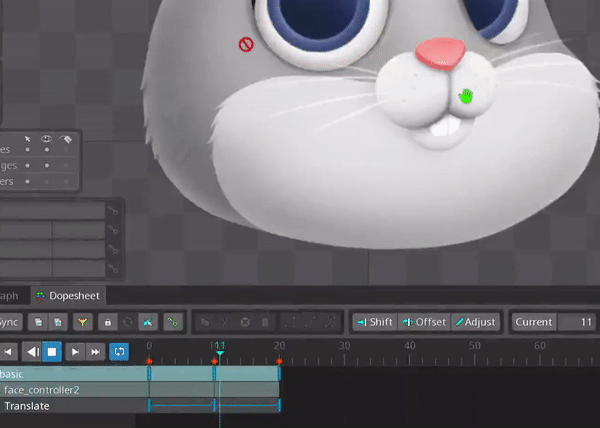The width and height of the screenshot is (600, 428).
Task: Click the green key icon in dopesheet toolbar
Action: 173,322
